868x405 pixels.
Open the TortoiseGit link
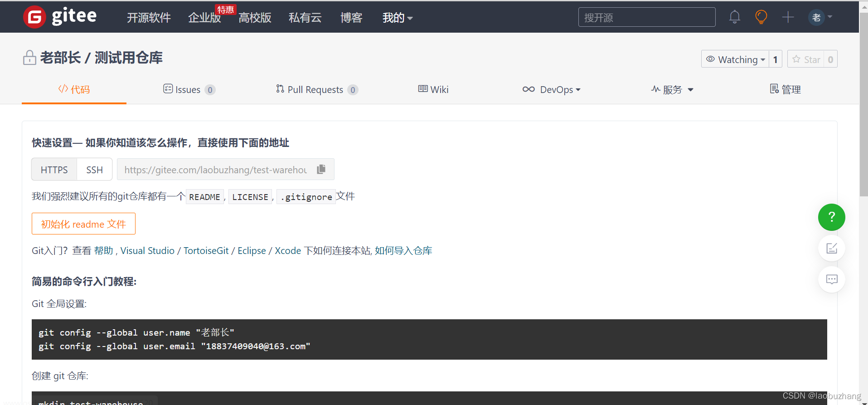pos(206,250)
